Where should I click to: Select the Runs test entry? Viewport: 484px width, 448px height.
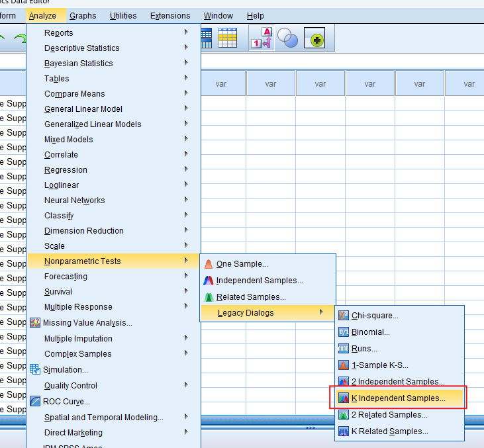(x=364, y=349)
